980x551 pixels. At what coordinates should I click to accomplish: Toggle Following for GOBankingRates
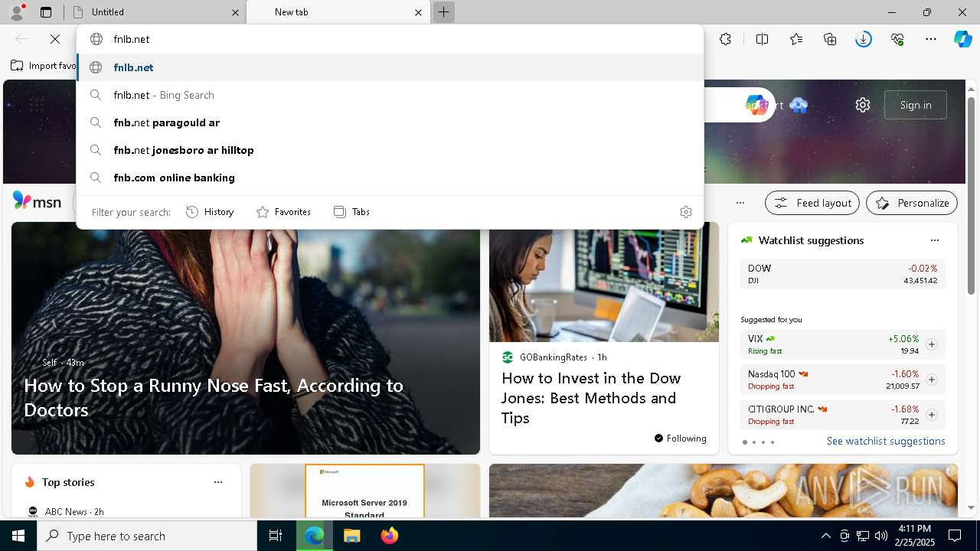coord(681,439)
